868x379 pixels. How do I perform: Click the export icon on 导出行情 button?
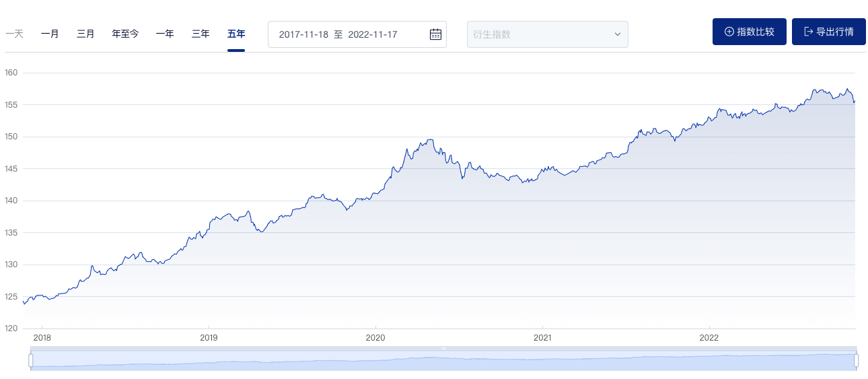click(x=808, y=32)
